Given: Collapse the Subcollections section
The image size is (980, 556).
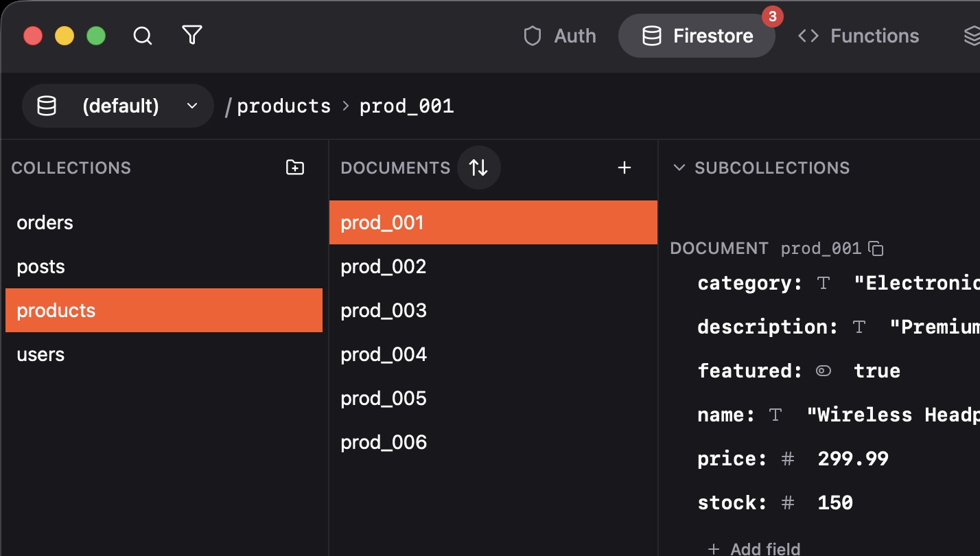Looking at the screenshot, I should (x=679, y=168).
